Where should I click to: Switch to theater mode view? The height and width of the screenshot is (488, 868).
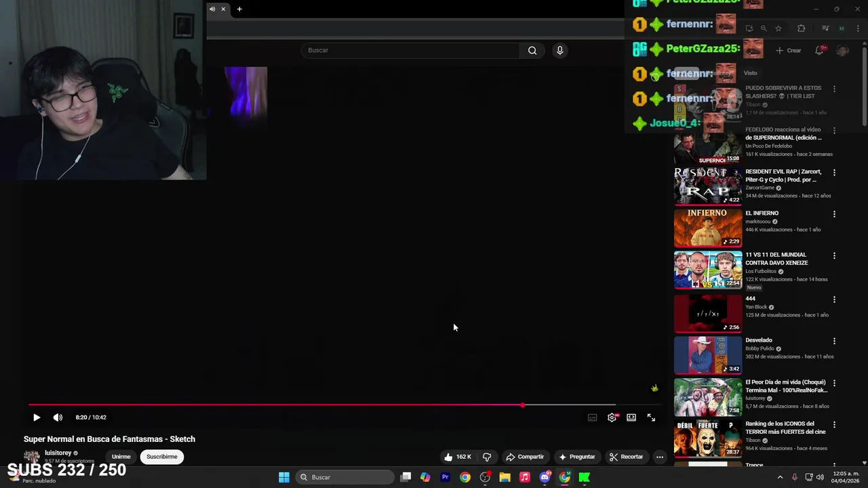pos(631,418)
